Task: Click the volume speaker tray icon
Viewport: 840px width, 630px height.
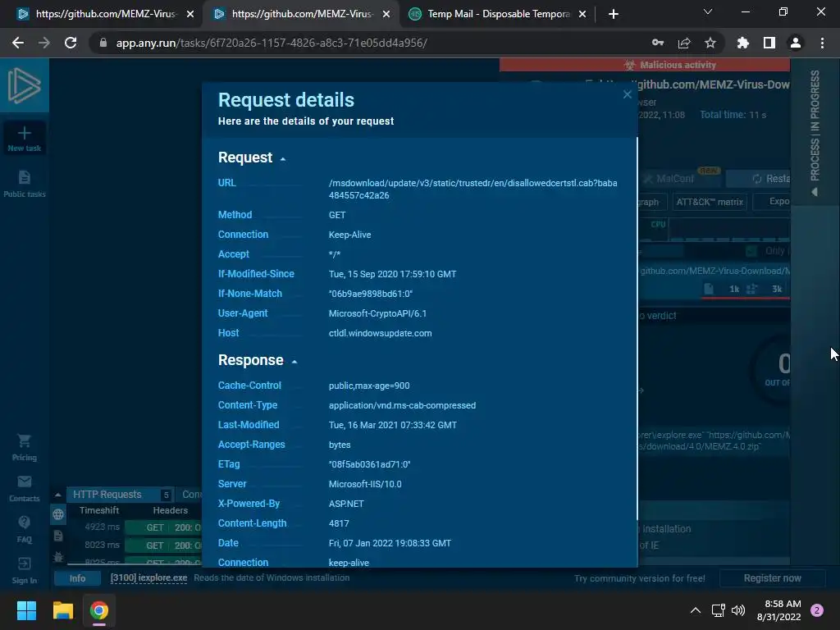Action: [x=738, y=610]
